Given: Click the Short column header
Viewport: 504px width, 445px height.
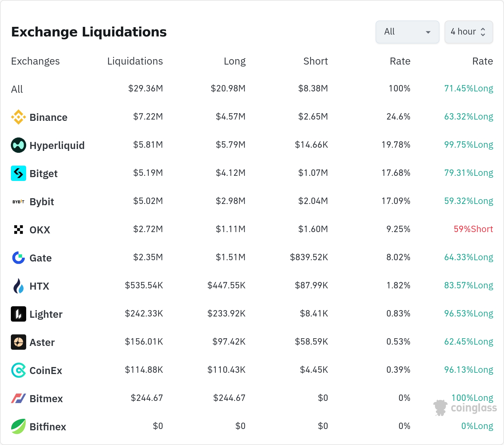Looking at the screenshot, I should click(315, 61).
